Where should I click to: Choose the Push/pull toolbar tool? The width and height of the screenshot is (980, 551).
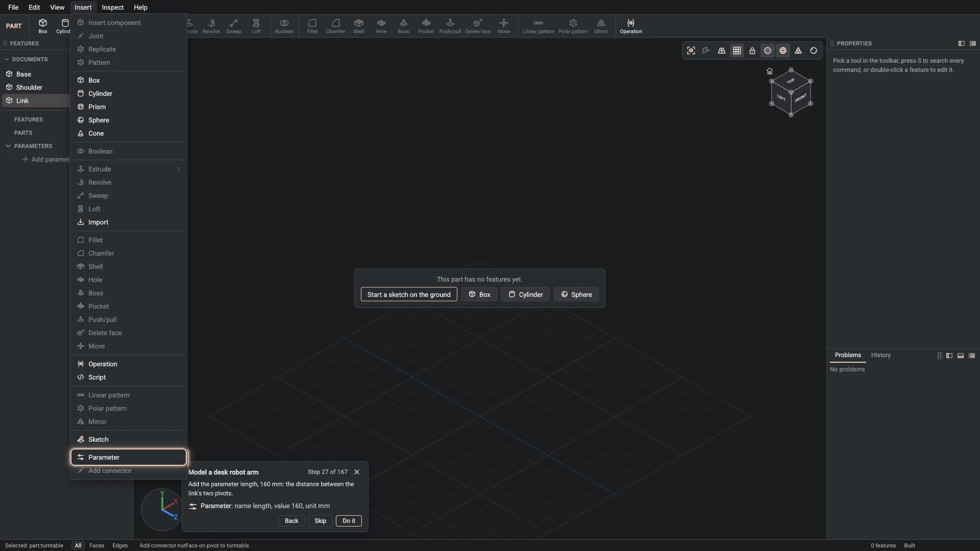pyautogui.click(x=450, y=26)
